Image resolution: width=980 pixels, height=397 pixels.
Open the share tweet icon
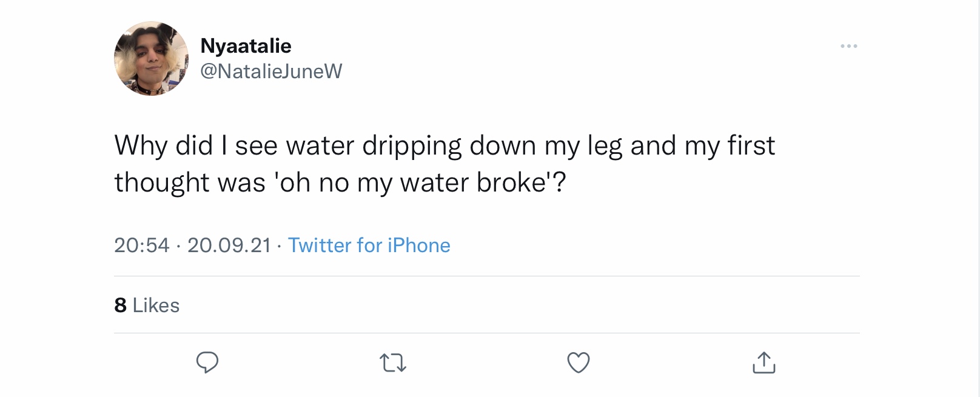point(764,362)
